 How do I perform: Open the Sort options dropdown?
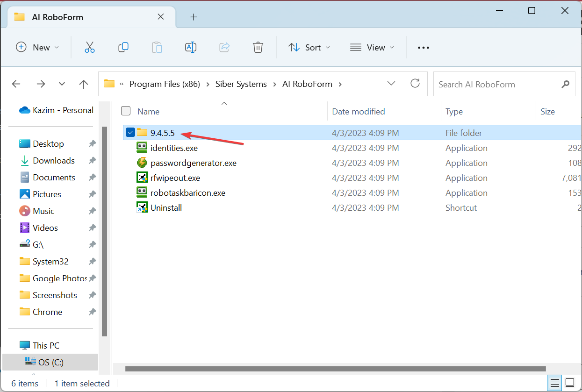309,47
